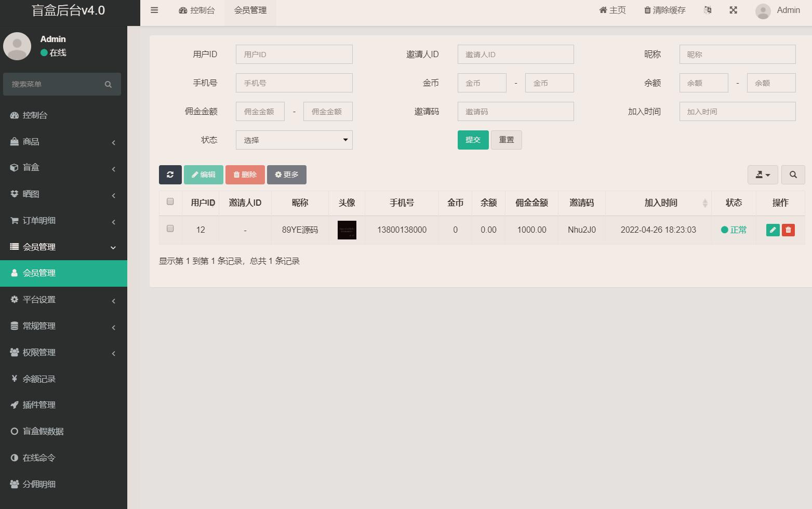Sort by the 加入时间 column header
This screenshot has height=509, width=812.
tap(661, 203)
